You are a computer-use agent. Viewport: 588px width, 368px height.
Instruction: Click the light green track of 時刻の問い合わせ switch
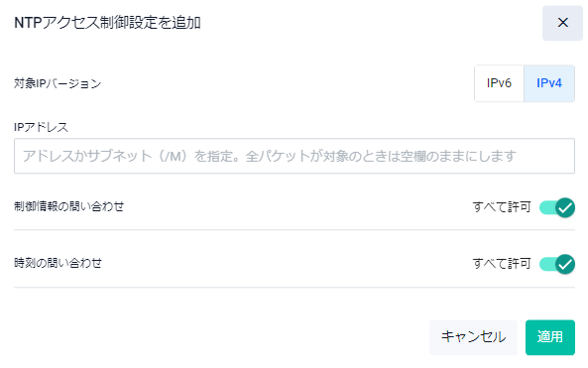[547, 264]
